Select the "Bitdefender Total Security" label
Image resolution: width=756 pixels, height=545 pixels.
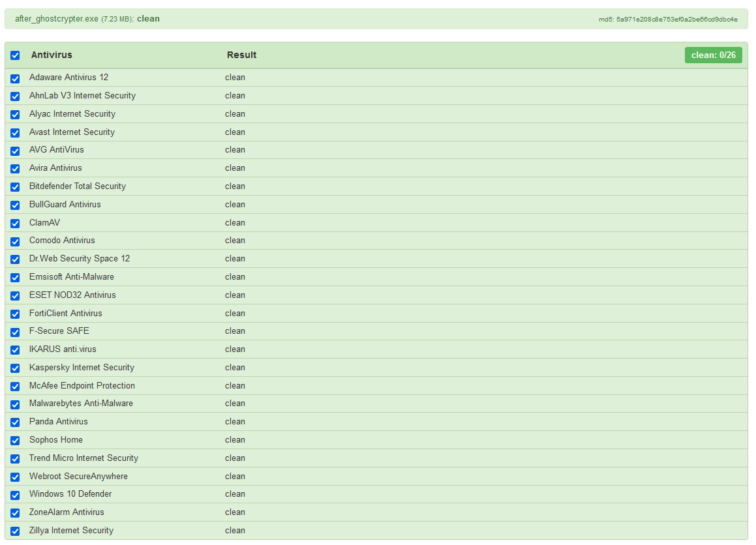[77, 186]
